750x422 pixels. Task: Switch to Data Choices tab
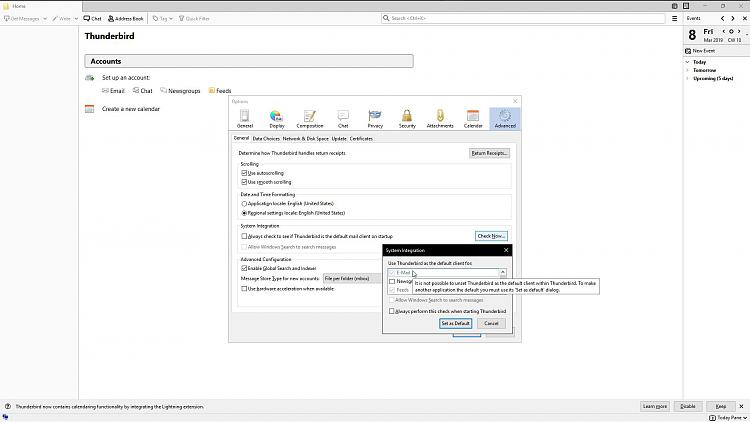coord(266,139)
